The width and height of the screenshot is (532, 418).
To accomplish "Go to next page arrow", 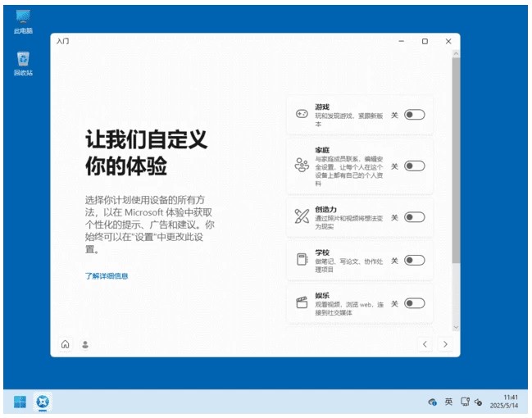I will point(445,344).
